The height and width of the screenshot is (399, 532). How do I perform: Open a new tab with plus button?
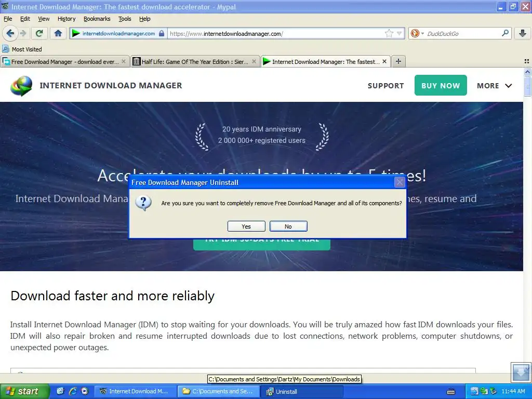(398, 61)
